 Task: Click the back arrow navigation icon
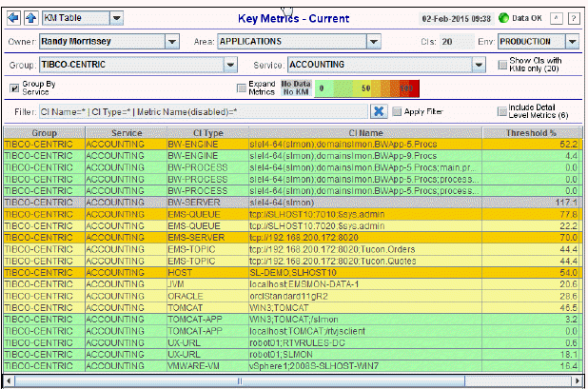[x=12, y=18]
